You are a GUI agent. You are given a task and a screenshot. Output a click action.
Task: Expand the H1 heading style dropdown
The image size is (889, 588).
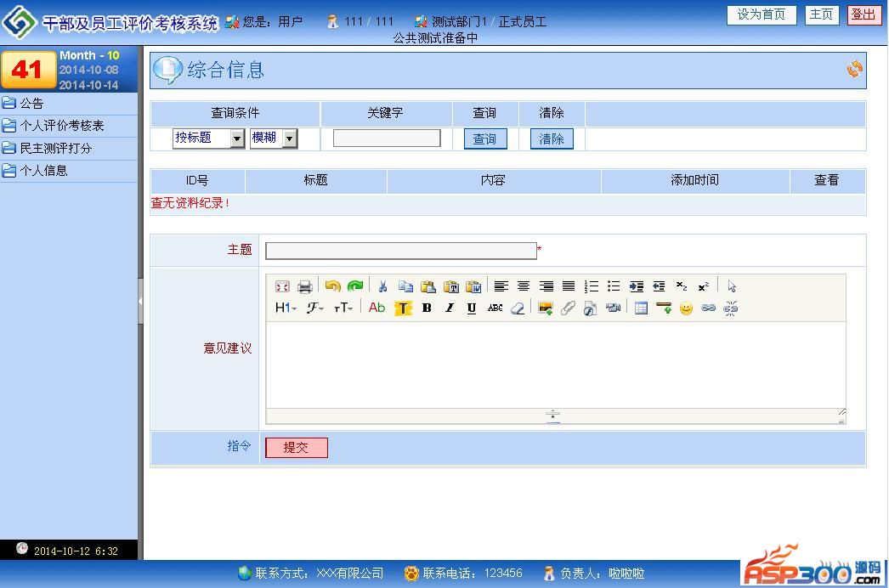point(286,308)
